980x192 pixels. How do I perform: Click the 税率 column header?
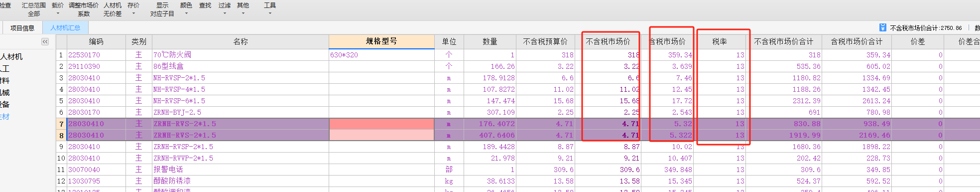point(720,42)
